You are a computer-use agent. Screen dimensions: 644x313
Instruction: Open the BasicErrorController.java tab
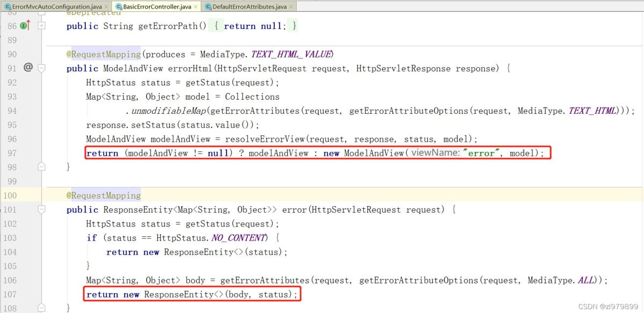[157, 6]
